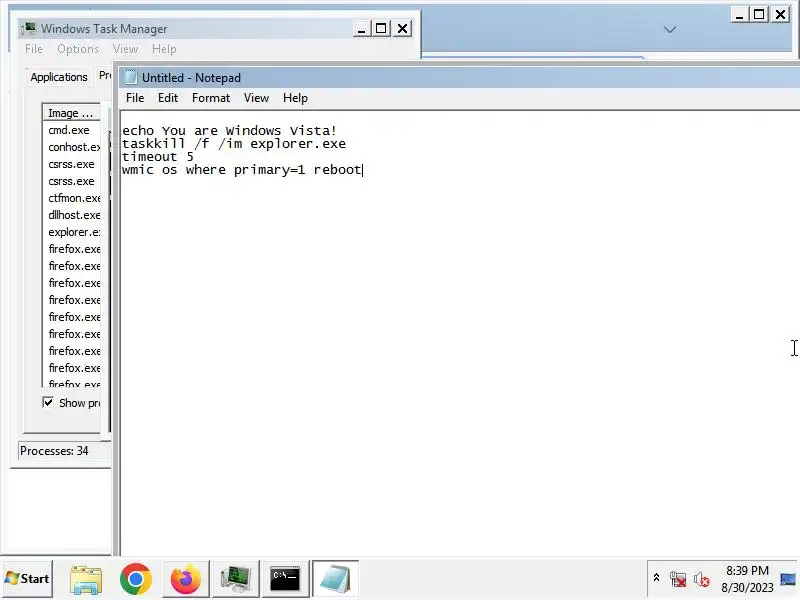Select conhost.exe in process list
Viewport: 800px width, 600px height.
(x=72, y=147)
